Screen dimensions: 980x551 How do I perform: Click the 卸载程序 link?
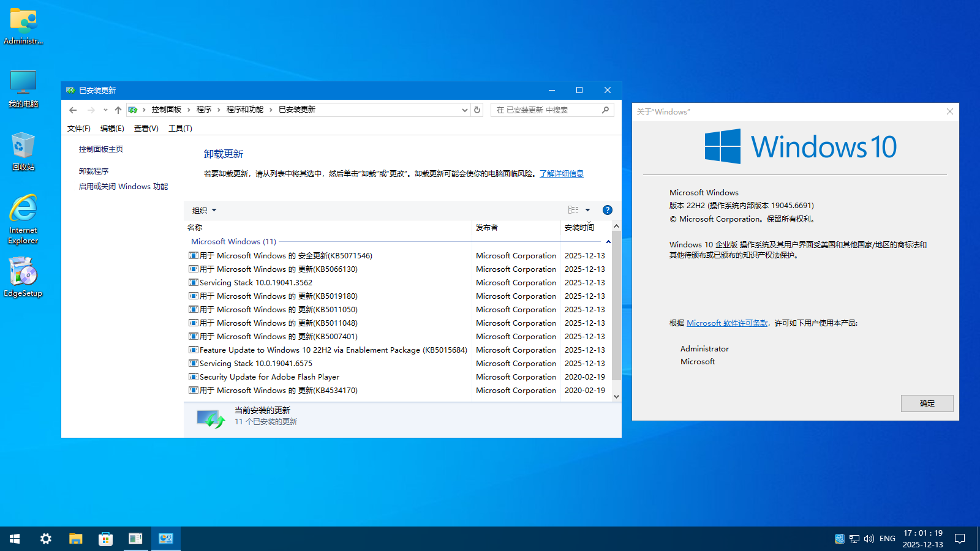click(x=94, y=171)
